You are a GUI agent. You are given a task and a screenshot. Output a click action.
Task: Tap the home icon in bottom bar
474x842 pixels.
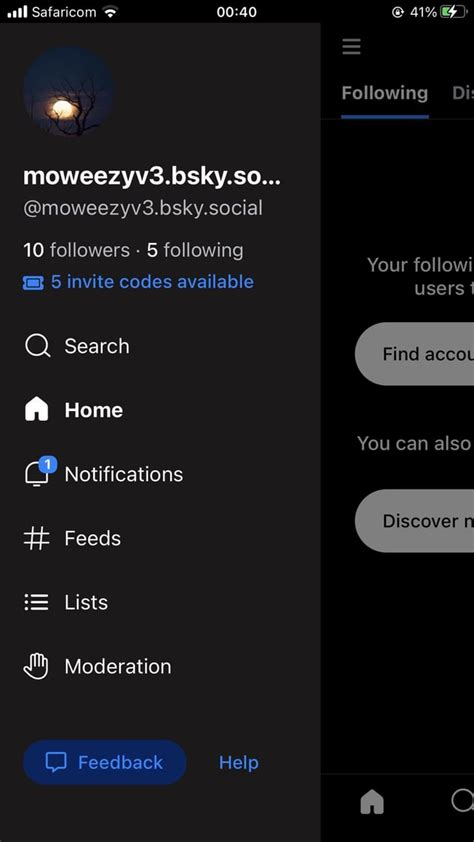click(x=372, y=803)
